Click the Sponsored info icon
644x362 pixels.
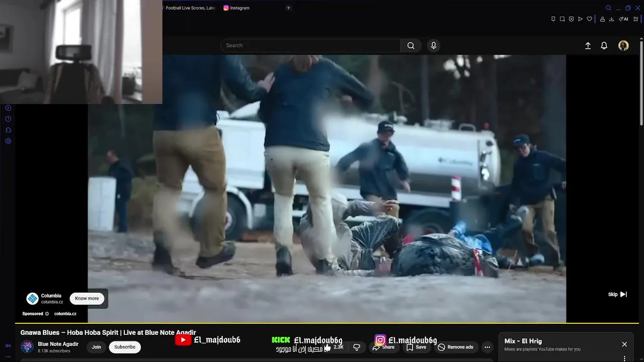tap(47, 314)
